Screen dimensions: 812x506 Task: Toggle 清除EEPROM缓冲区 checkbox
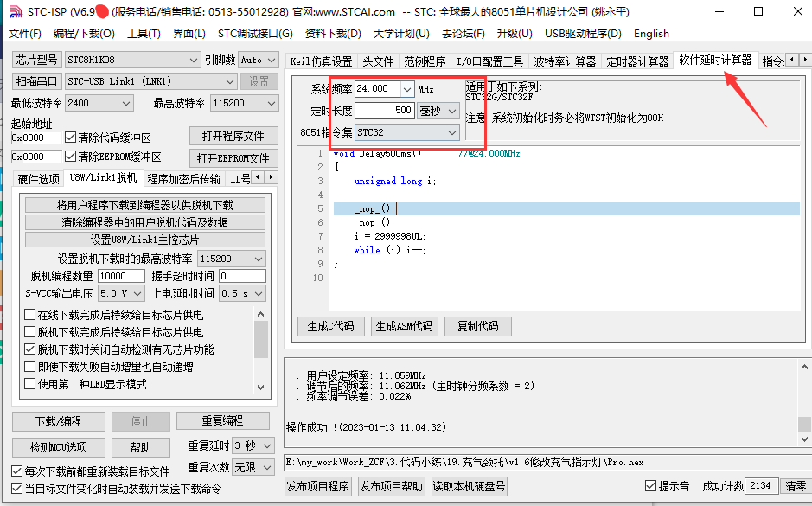[70, 156]
